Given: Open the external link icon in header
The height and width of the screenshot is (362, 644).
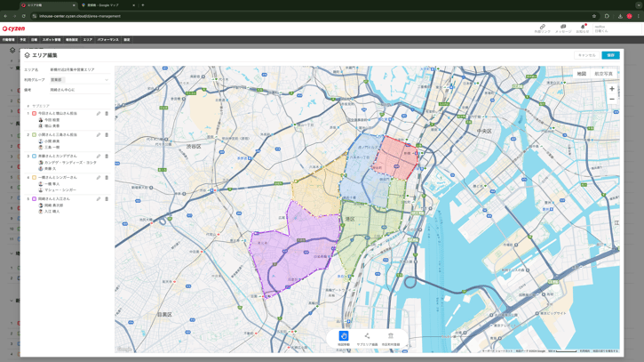Looking at the screenshot, I should [x=542, y=28].
